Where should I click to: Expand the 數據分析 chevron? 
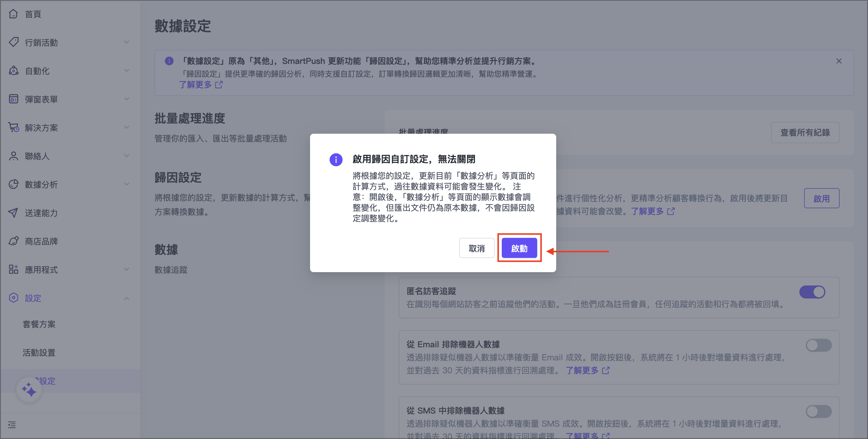pyautogui.click(x=126, y=184)
